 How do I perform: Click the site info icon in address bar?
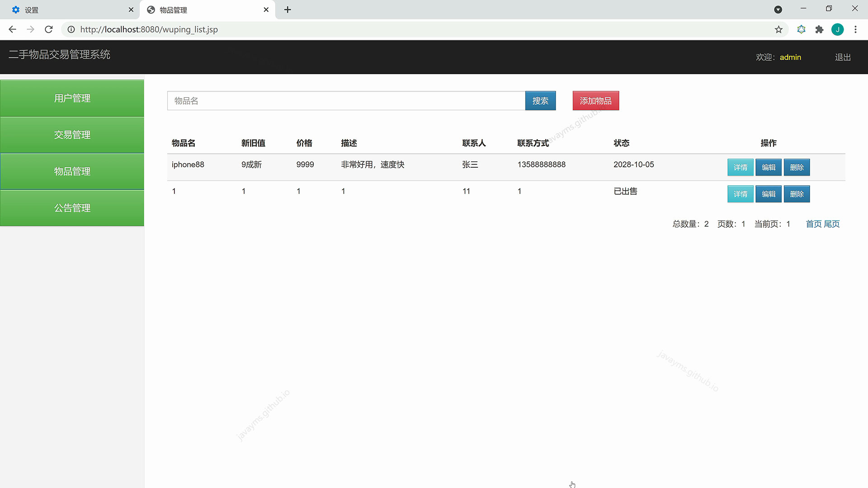pos(71,29)
